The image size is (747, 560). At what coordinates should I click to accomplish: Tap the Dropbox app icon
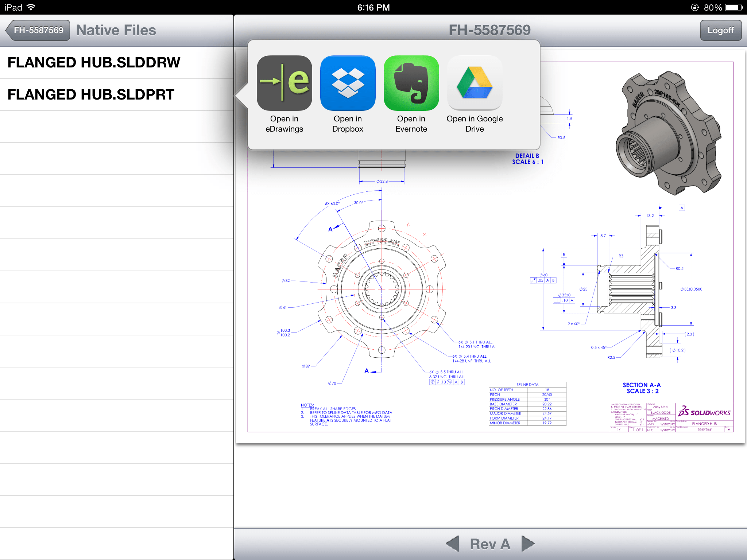[x=348, y=83]
